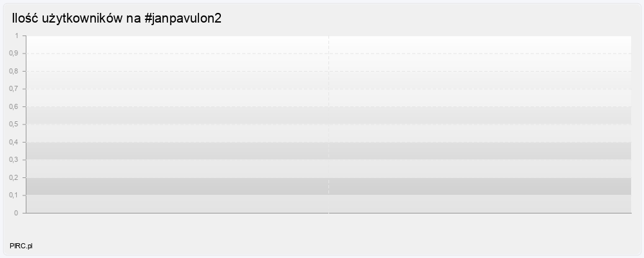Click the dark band between 0,3 and 0,4
644x258 pixels.
[x=328, y=151]
